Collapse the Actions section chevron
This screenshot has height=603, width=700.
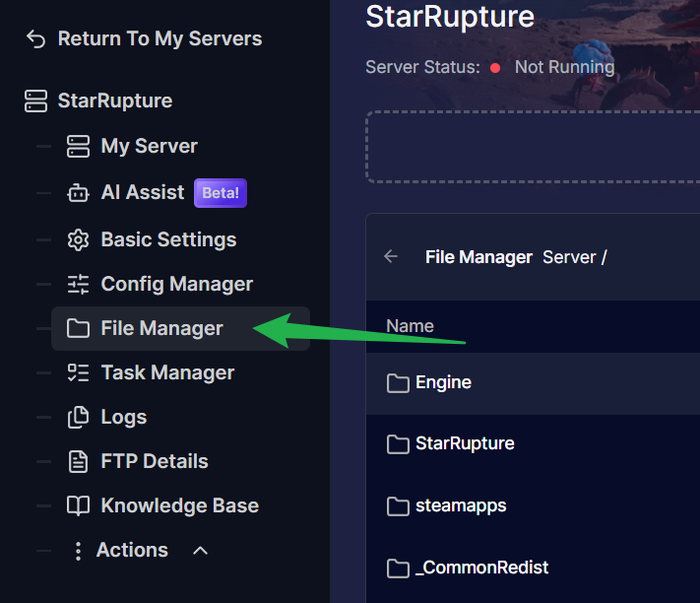tap(200, 551)
